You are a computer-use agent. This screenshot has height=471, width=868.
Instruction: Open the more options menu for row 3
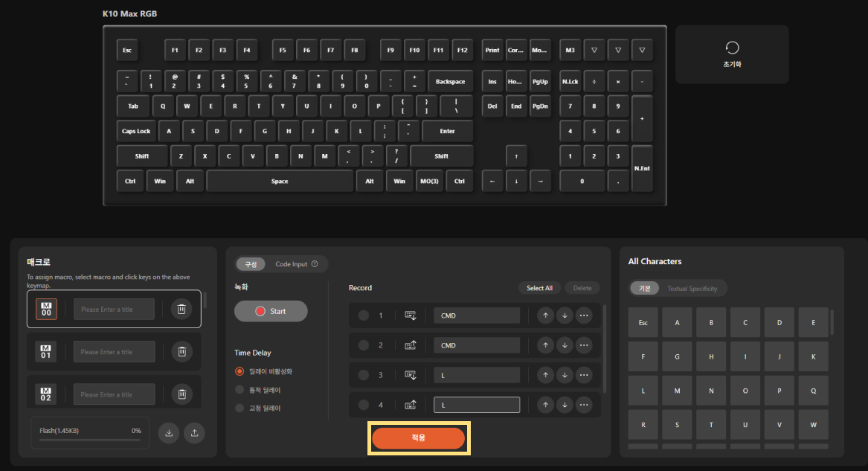click(x=584, y=375)
